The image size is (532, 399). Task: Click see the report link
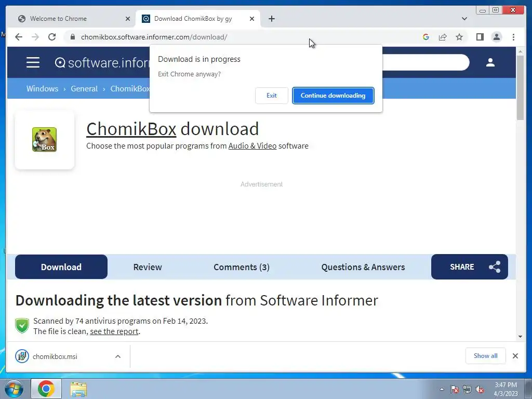(114, 331)
